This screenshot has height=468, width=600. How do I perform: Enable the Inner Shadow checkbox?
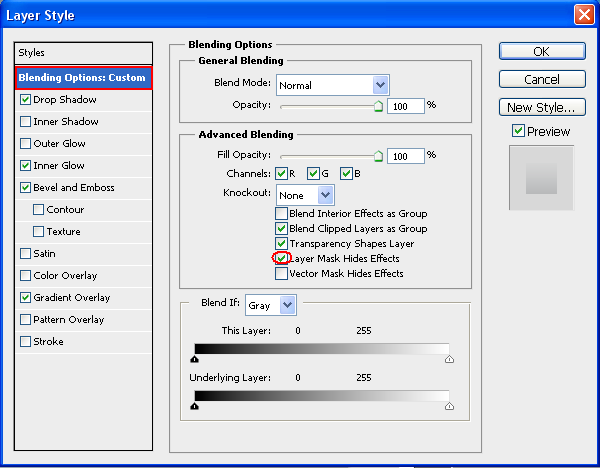[25, 122]
